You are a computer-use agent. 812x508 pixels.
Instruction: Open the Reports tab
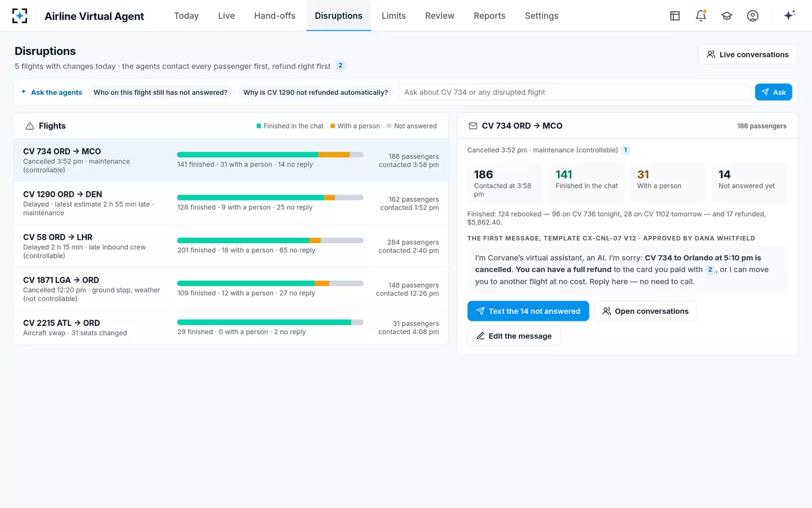pyautogui.click(x=489, y=16)
